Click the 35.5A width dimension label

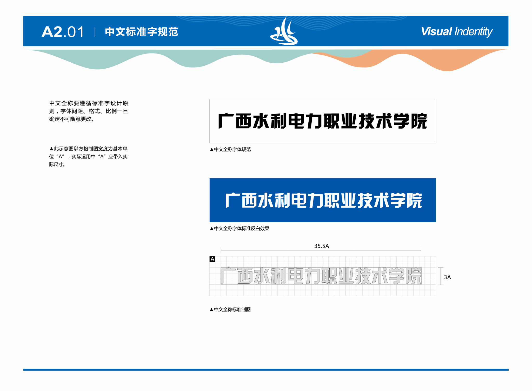[x=321, y=246]
